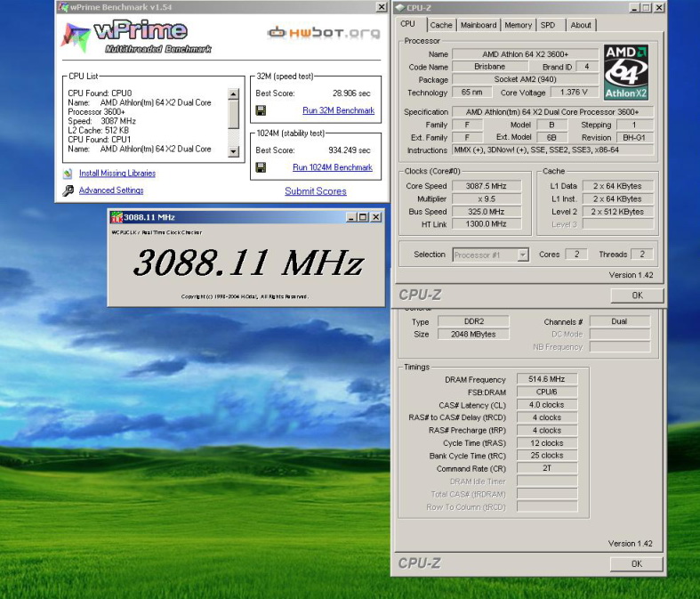The image size is (700, 599).
Task: Click the Level 2 cache value 2 x 512 KBytes
Action: click(617, 212)
